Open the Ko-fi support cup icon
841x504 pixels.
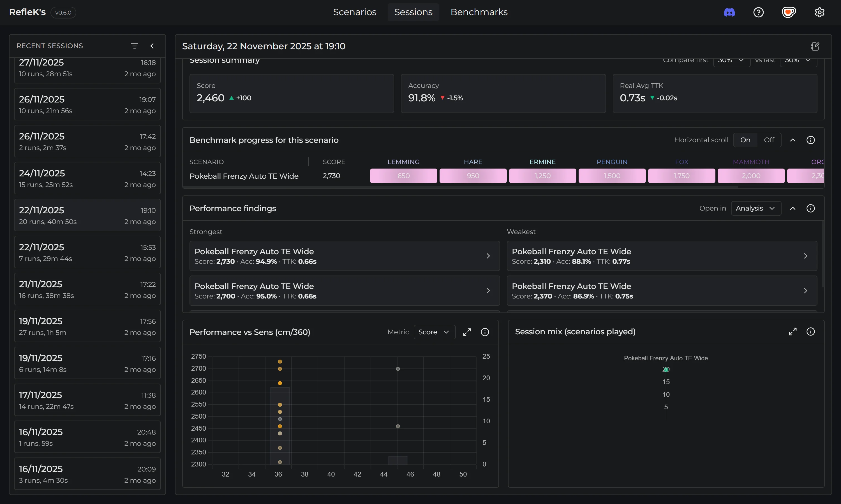click(789, 13)
